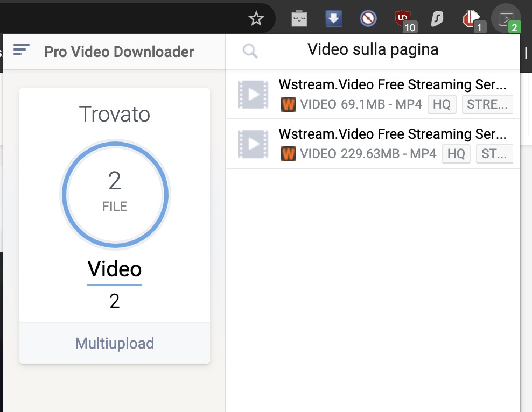Click film thumbnail of the 229.63MB video

tap(253, 144)
